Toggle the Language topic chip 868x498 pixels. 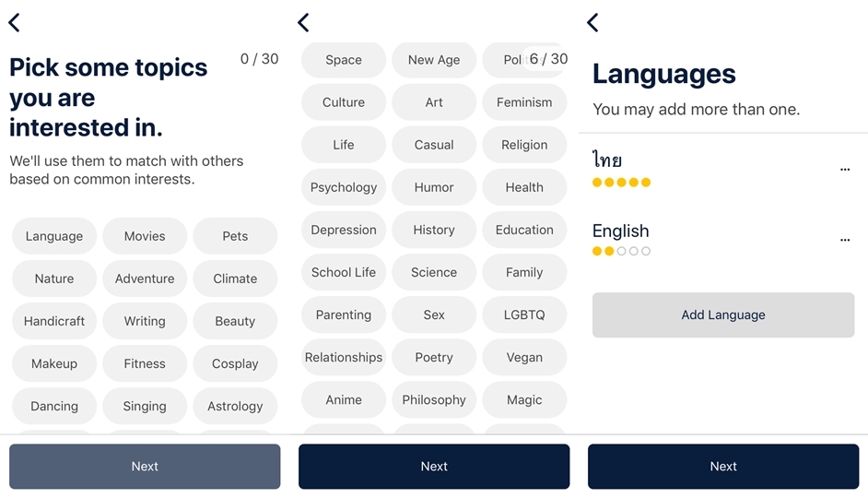(54, 236)
